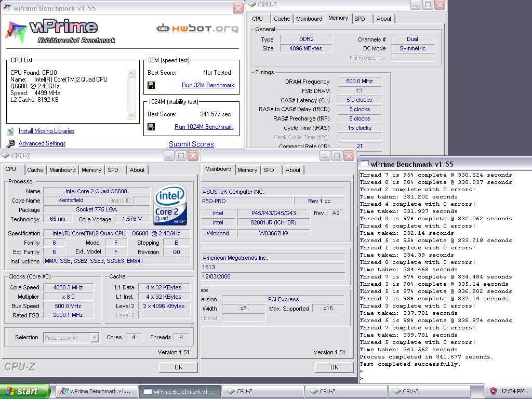
Task: Open the Start menu
Action: point(25,391)
